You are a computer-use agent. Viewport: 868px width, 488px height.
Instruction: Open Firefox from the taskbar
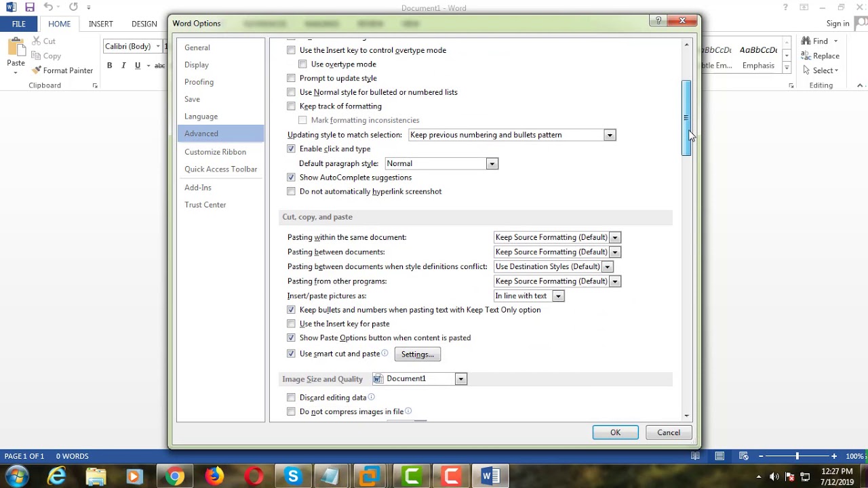tap(214, 476)
